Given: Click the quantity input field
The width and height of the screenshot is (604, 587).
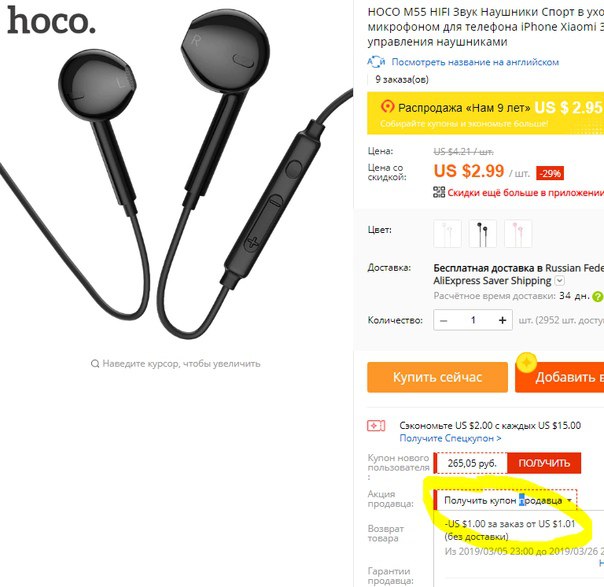Looking at the screenshot, I should [x=473, y=320].
